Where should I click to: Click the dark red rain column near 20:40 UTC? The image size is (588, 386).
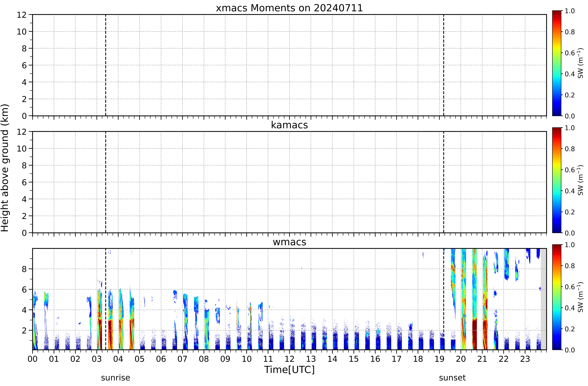point(475,334)
